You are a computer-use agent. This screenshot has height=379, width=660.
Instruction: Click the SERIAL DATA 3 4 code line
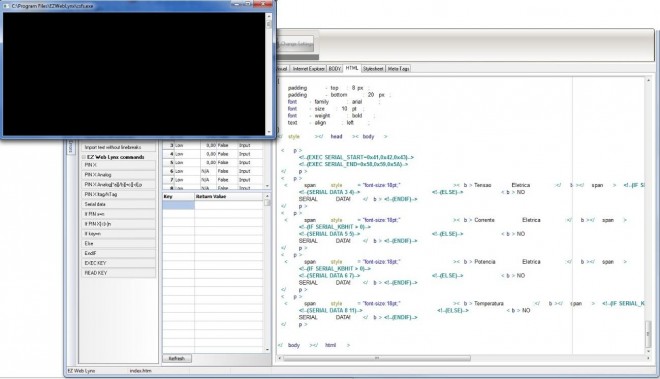(329, 192)
